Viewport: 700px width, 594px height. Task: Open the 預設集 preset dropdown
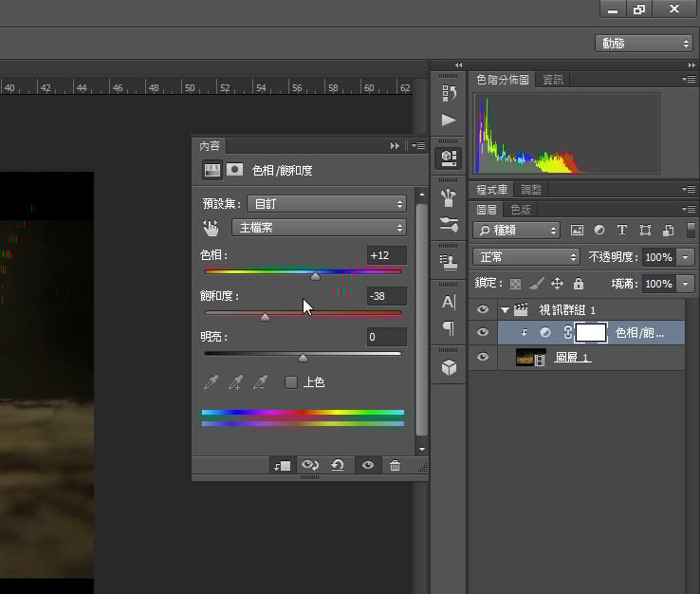(325, 203)
